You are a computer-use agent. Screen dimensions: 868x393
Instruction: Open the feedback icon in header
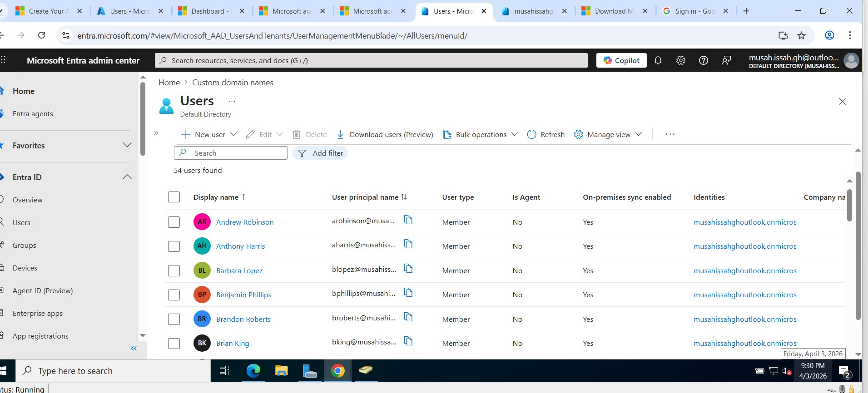coord(726,60)
